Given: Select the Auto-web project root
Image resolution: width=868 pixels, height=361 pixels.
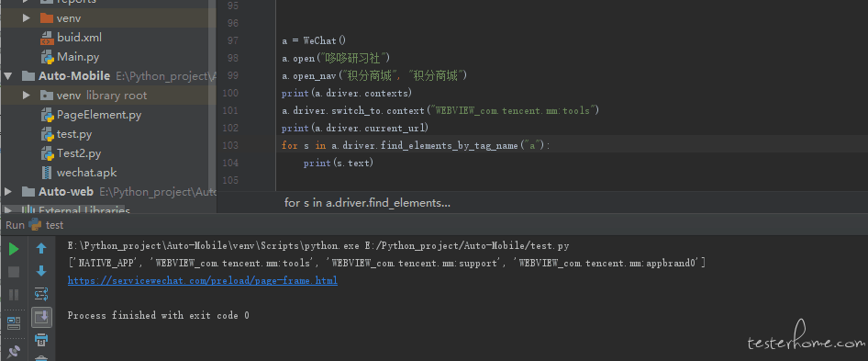Looking at the screenshot, I should (x=65, y=192).
